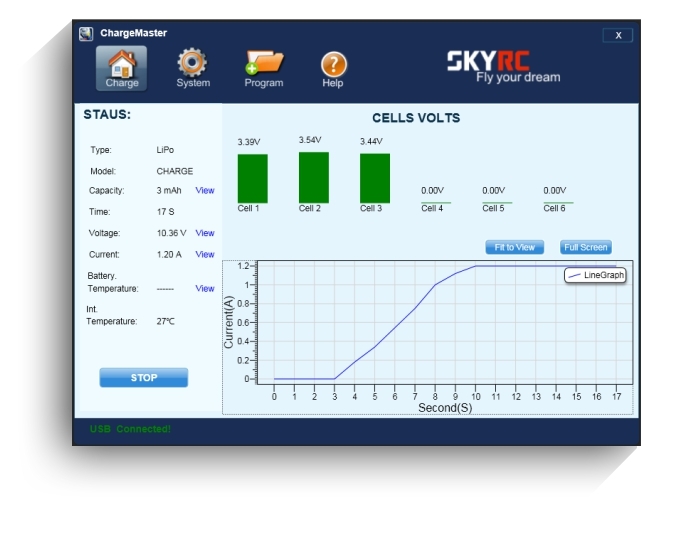Click the Cell 2 green voltage bar
Screen dimensions: 694x544
click(x=313, y=177)
